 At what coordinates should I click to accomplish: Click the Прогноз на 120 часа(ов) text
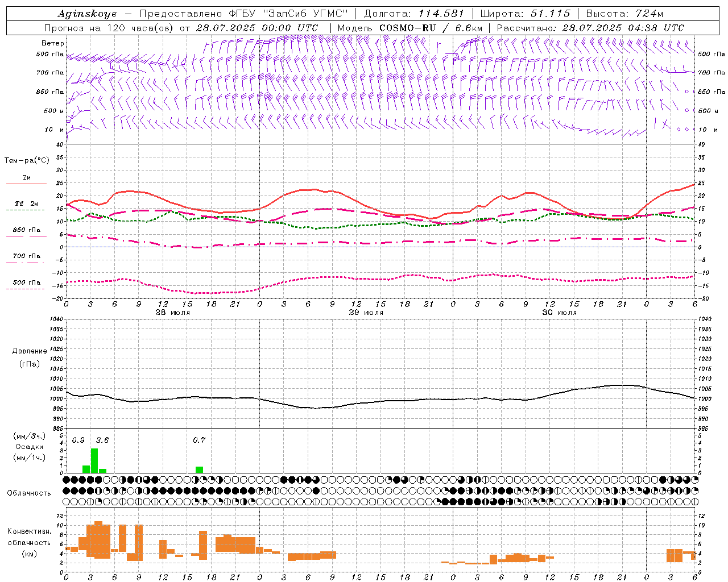110,28
